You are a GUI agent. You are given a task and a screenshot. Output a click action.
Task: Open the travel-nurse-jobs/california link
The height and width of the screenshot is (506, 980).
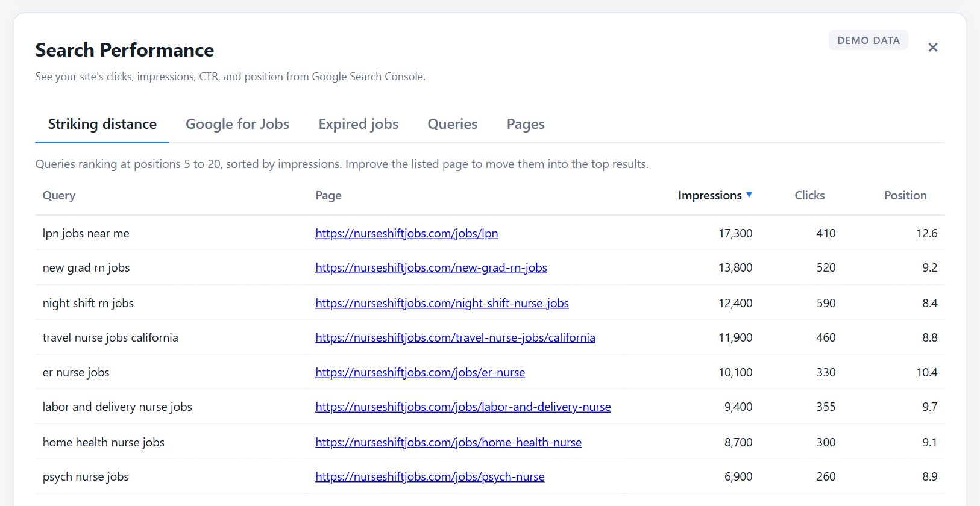pos(456,337)
